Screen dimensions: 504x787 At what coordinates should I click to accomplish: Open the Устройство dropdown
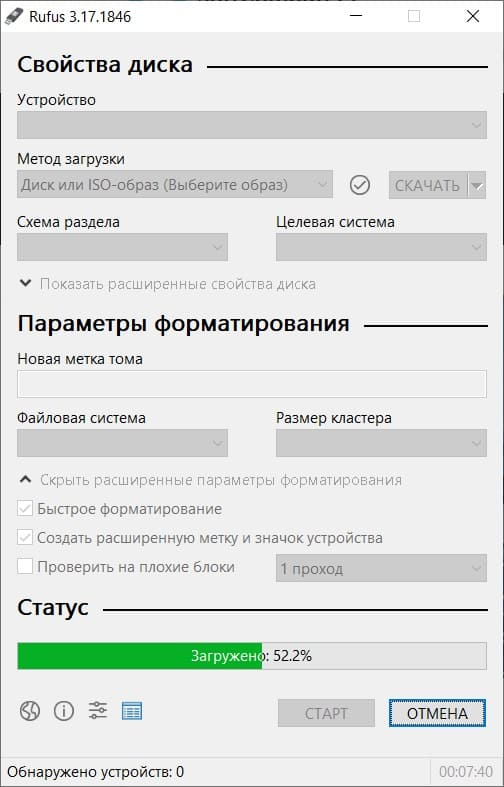pos(252,125)
